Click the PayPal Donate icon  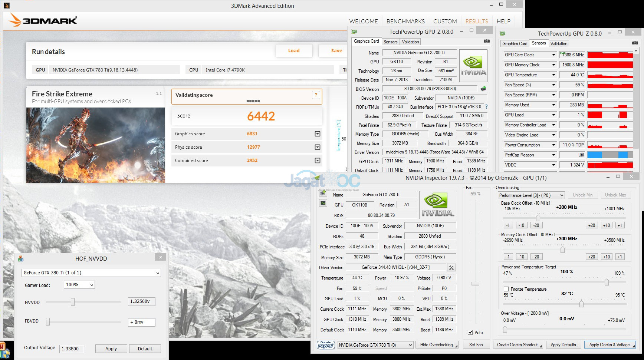(326, 345)
